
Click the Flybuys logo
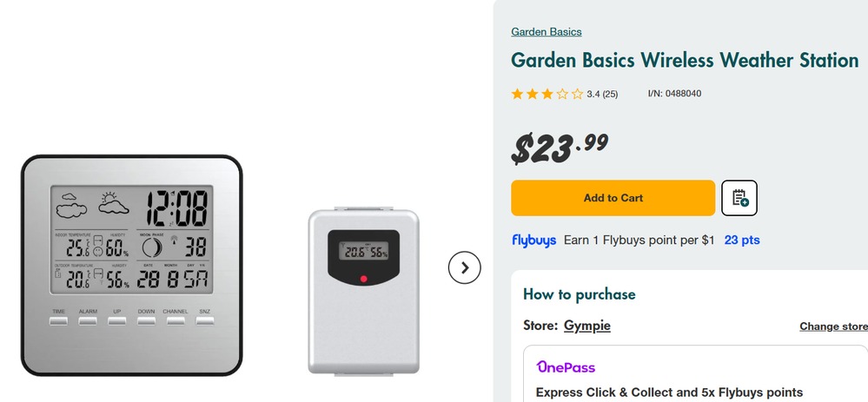click(533, 241)
